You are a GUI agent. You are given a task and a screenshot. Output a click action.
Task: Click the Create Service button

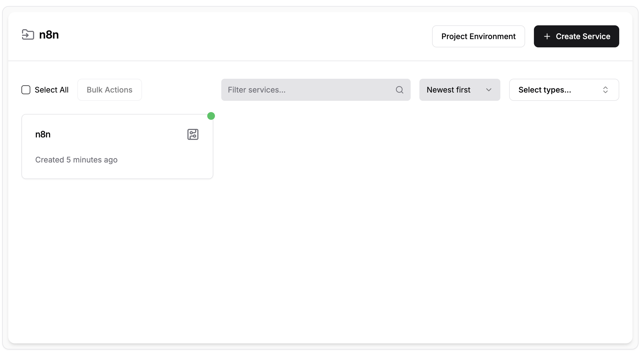[576, 36]
